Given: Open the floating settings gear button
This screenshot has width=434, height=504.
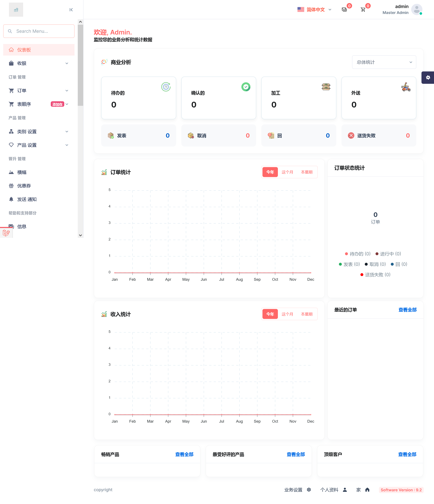Looking at the screenshot, I should click(x=428, y=78).
